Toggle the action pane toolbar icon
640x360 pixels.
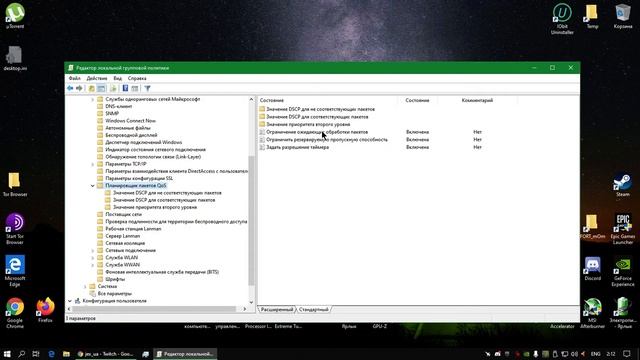[135, 88]
